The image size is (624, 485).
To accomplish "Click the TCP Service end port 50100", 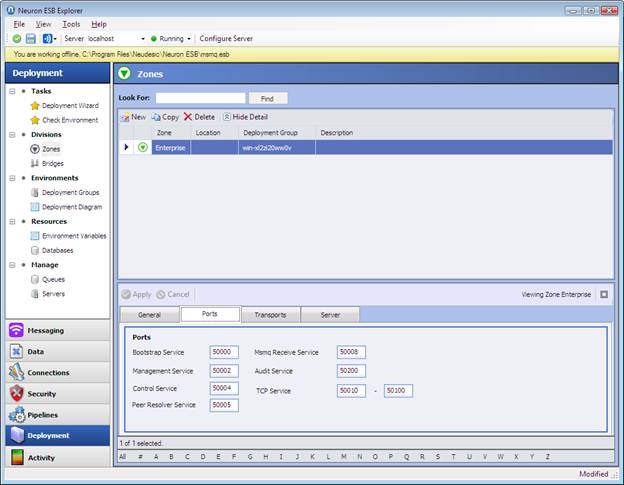I will (x=398, y=390).
